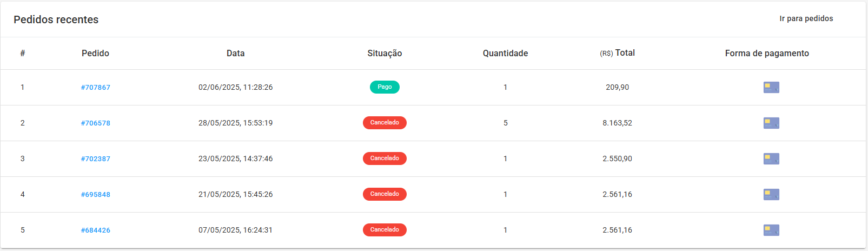Open order #684426 link
Screen dimensions: 868x251
pos(96,230)
